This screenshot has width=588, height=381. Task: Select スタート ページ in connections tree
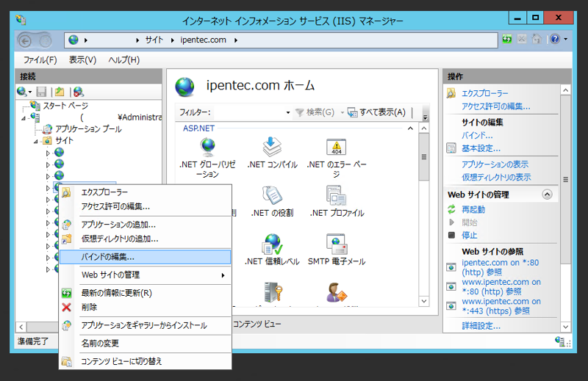65,106
